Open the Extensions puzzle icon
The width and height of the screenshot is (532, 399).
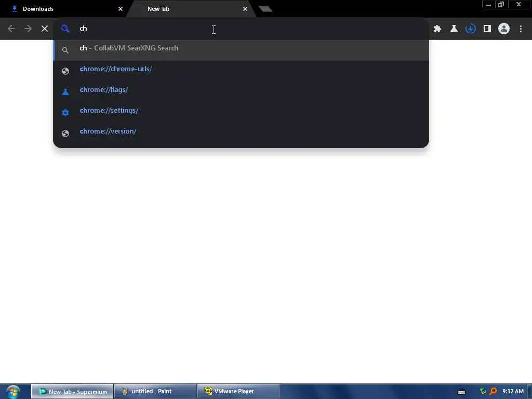click(x=437, y=29)
